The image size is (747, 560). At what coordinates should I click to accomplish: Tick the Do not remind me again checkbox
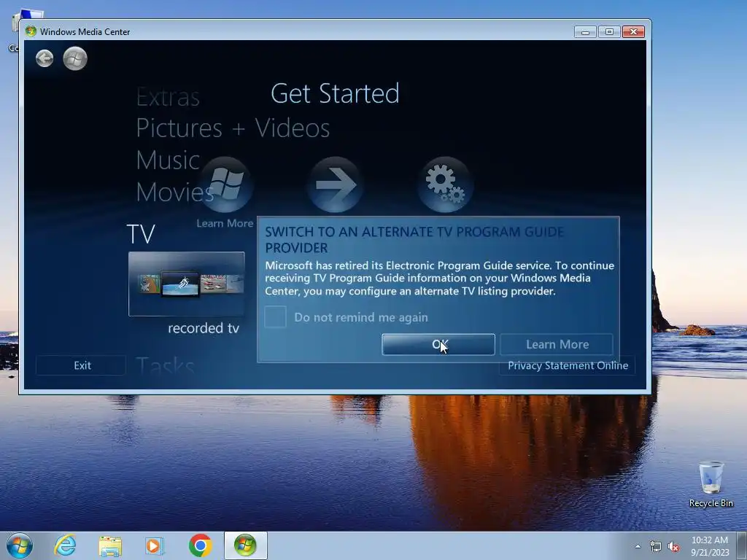click(x=275, y=317)
